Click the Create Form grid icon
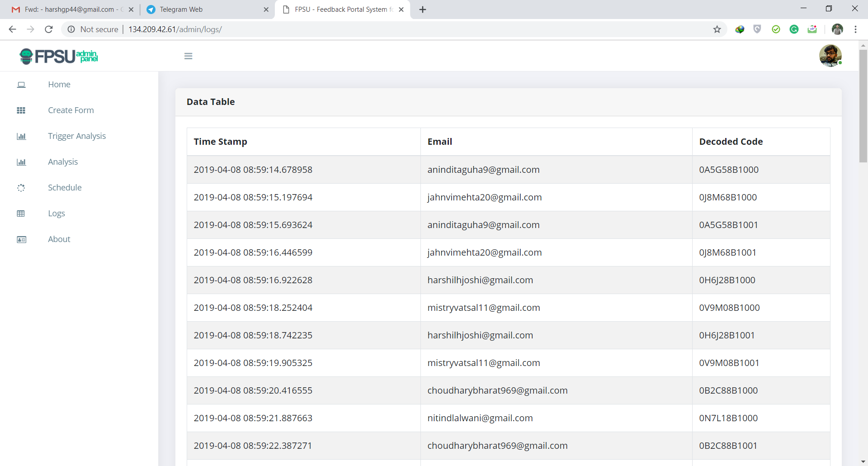This screenshot has width=868, height=466. (21, 110)
